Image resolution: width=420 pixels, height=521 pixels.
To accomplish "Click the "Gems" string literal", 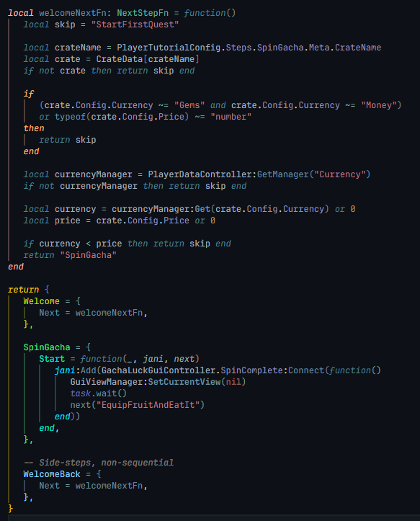I will point(189,105).
